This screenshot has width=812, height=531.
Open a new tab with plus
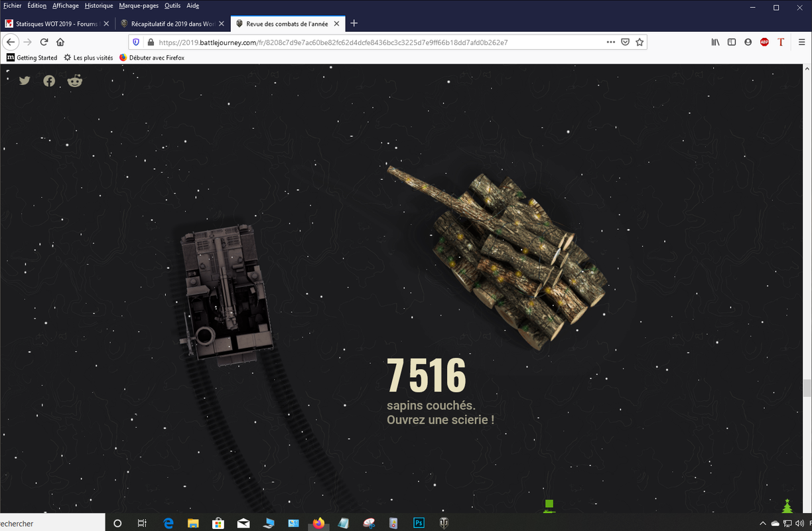[x=354, y=23]
